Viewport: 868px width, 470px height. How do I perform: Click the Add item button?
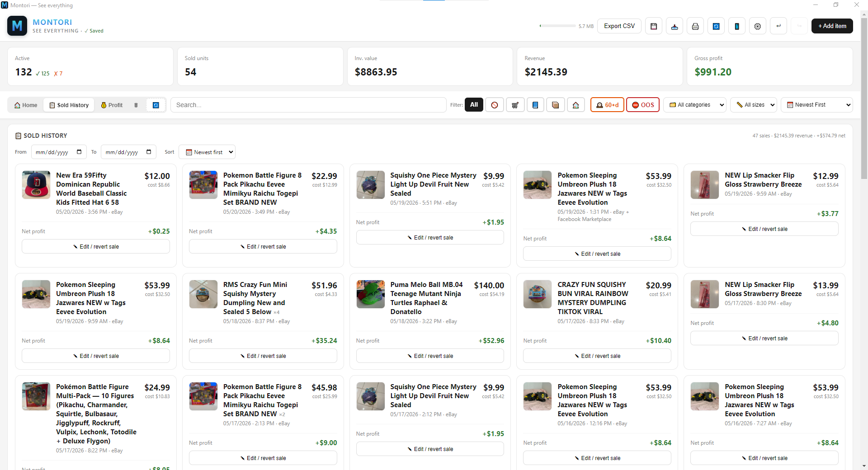pos(832,26)
